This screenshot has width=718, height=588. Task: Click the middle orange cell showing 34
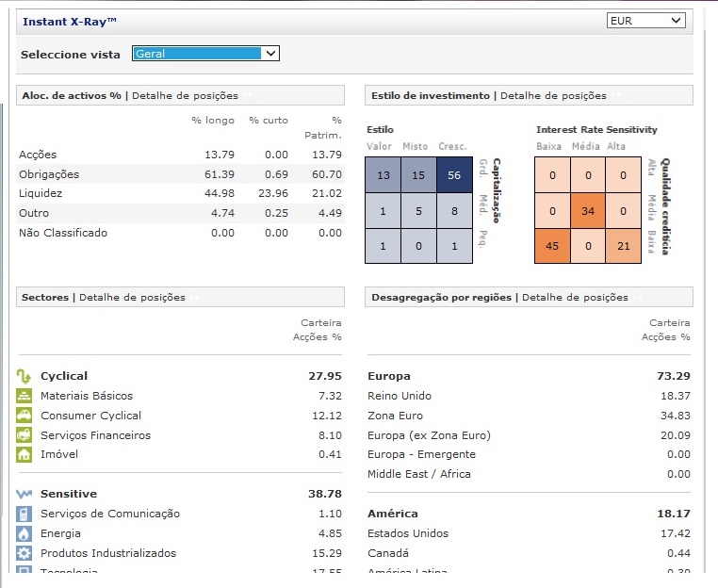588,211
